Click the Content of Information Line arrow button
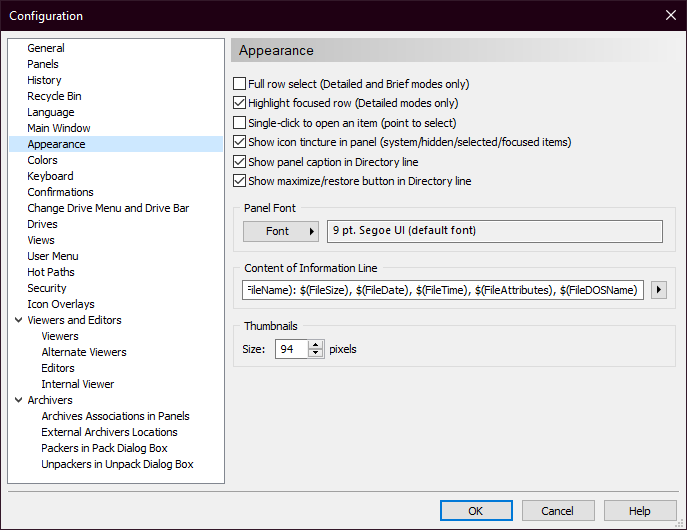This screenshot has height=530, width=687. [659, 290]
